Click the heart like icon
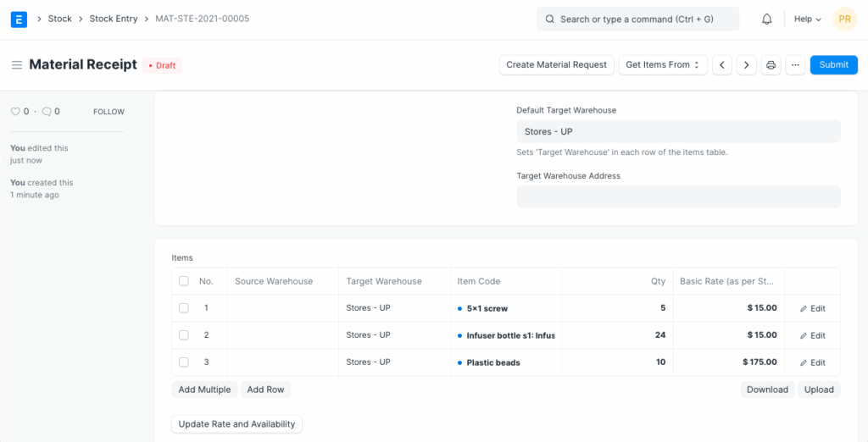This screenshot has width=868, height=442. (x=14, y=112)
